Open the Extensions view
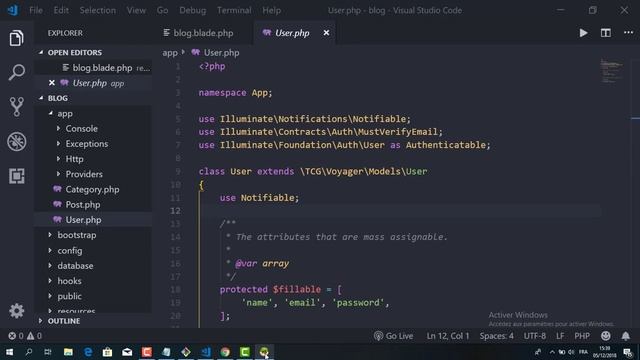This screenshot has height=360, width=640. [16, 176]
